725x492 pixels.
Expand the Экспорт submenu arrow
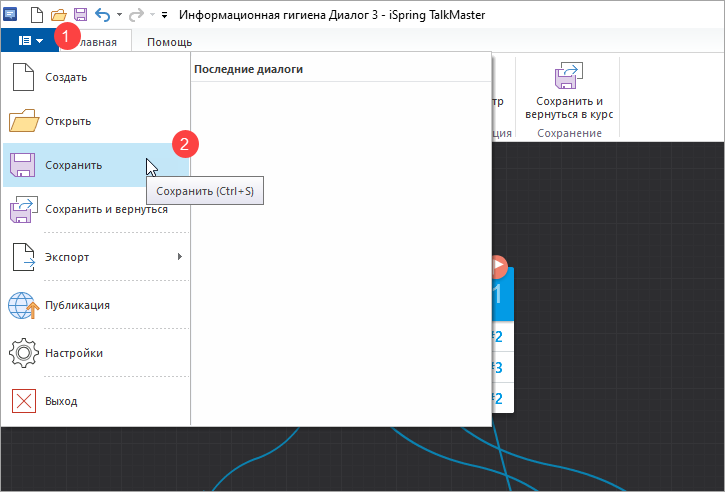pyautogui.click(x=180, y=257)
